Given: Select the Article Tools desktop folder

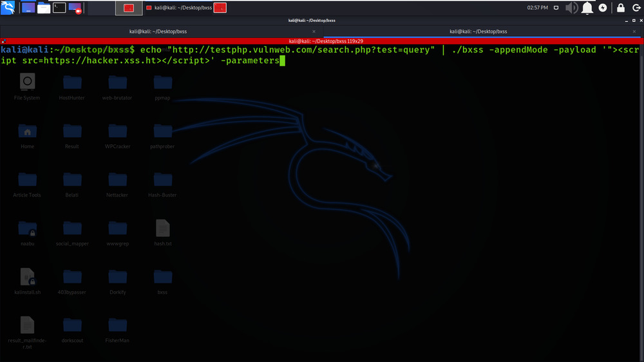Looking at the screenshot, I should tap(27, 184).
